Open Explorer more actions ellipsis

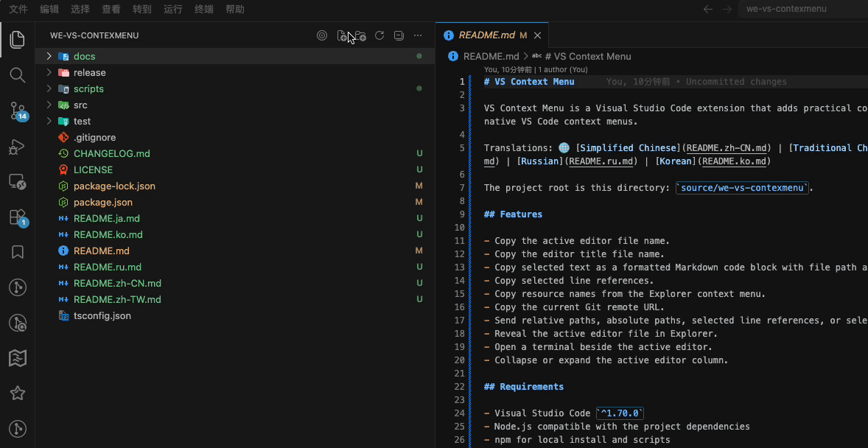[x=418, y=35]
